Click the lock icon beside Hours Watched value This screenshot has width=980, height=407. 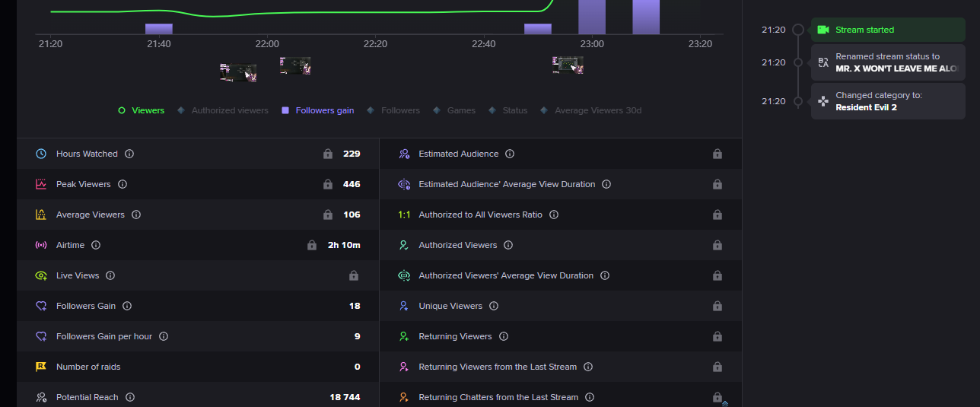click(x=328, y=154)
